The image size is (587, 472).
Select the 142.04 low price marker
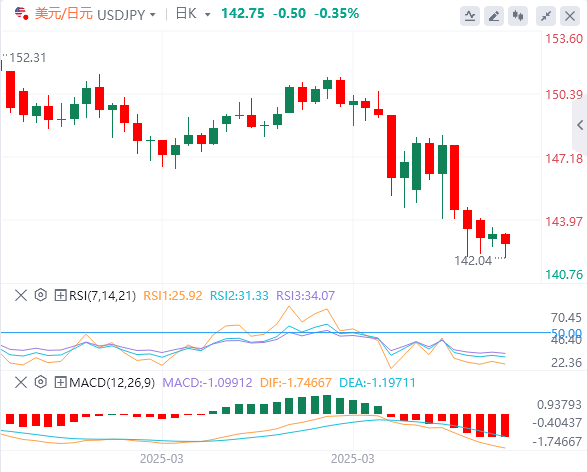coord(473,261)
